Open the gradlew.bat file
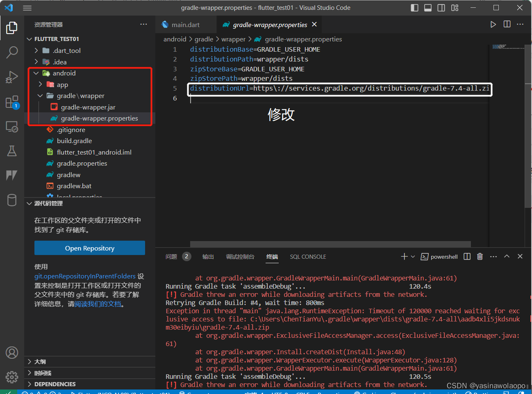The width and height of the screenshot is (532, 394). [x=74, y=186]
